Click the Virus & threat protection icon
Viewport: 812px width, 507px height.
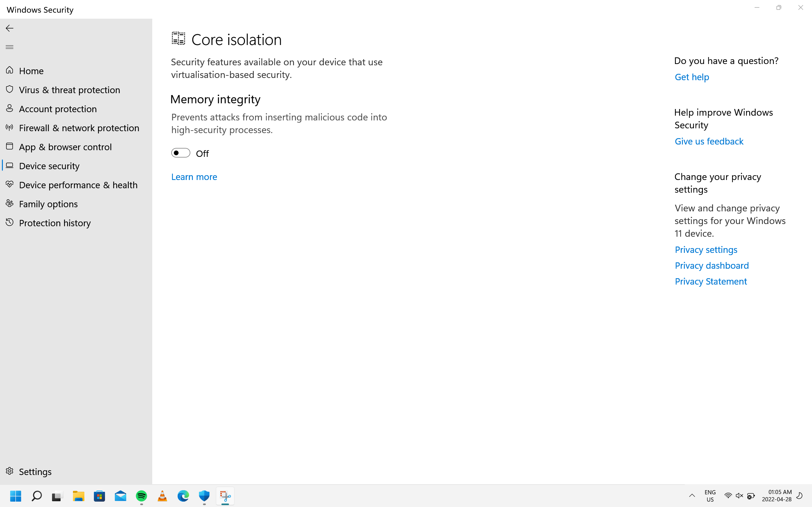9,89
